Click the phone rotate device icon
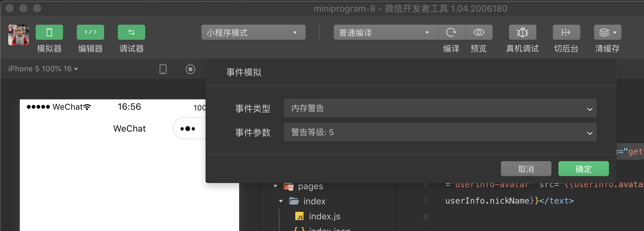 click(x=163, y=69)
